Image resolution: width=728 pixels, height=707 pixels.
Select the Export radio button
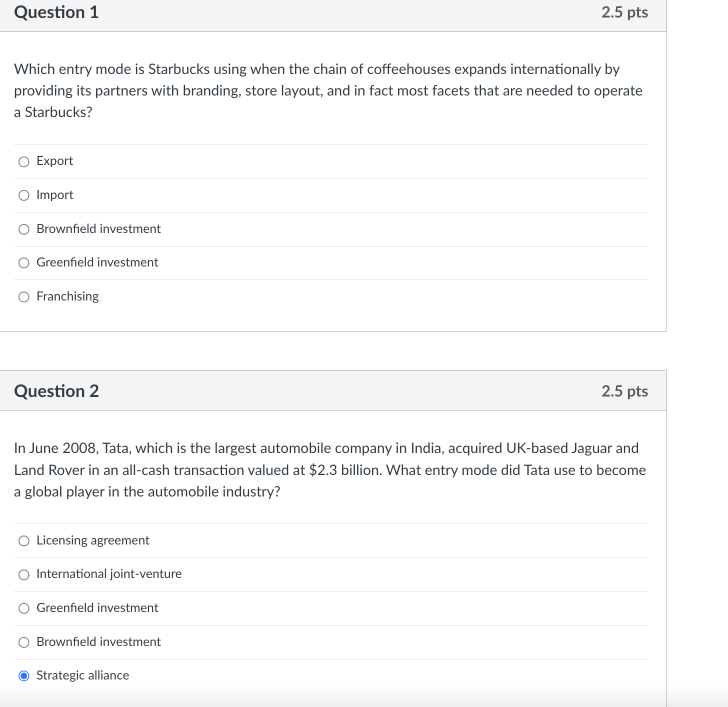click(x=23, y=161)
